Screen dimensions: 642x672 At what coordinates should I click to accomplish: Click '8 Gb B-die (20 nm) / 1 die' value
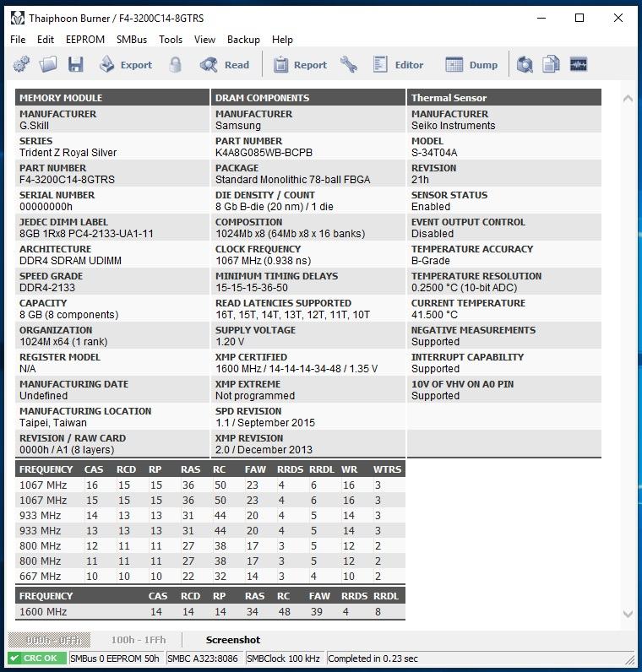tap(275, 207)
